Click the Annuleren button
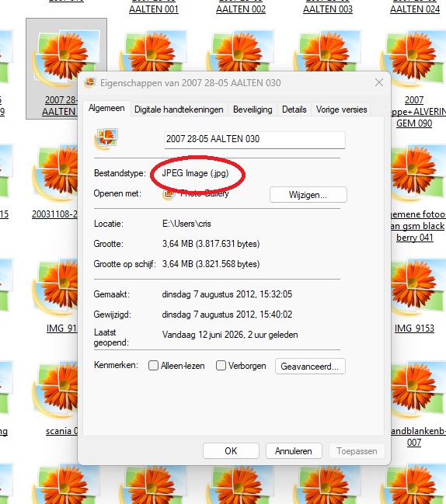The width and height of the screenshot is (446, 504). 293,451
